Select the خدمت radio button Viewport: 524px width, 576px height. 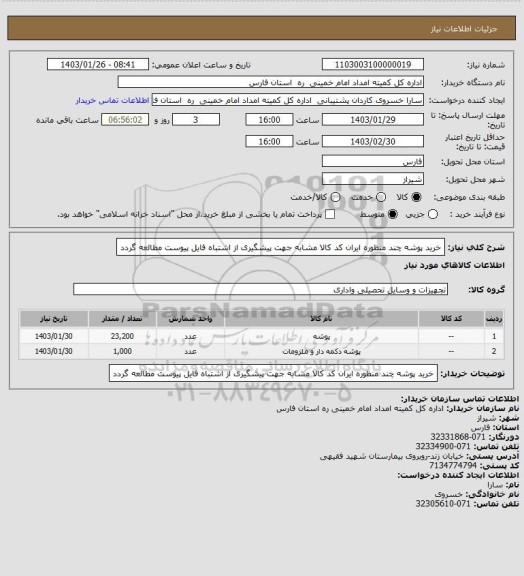[x=381, y=197]
